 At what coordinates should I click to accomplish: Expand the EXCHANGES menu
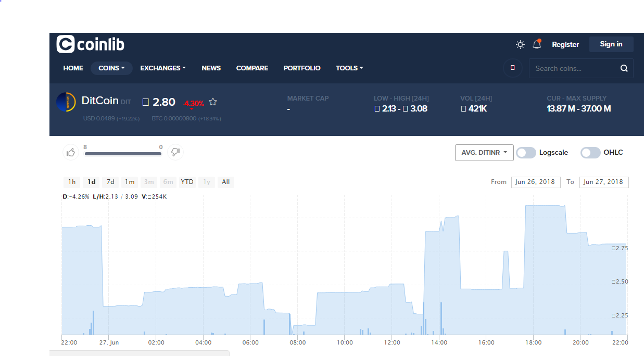pos(163,68)
